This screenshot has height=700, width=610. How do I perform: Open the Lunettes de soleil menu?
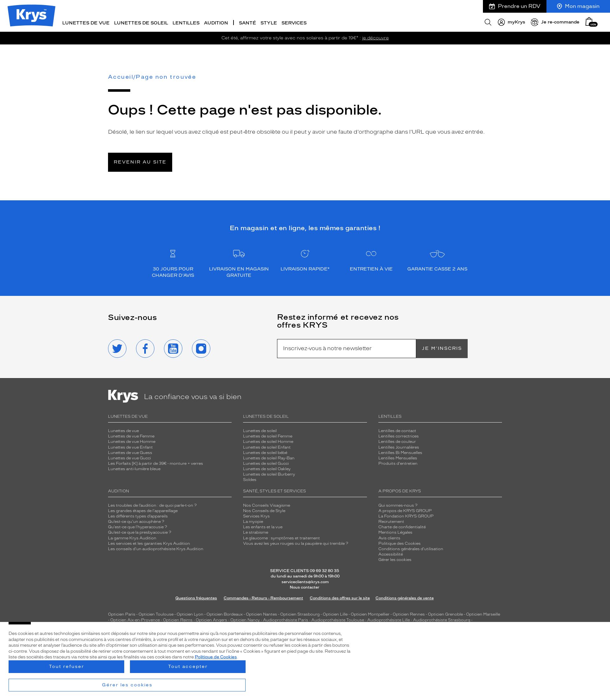coord(141,23)
